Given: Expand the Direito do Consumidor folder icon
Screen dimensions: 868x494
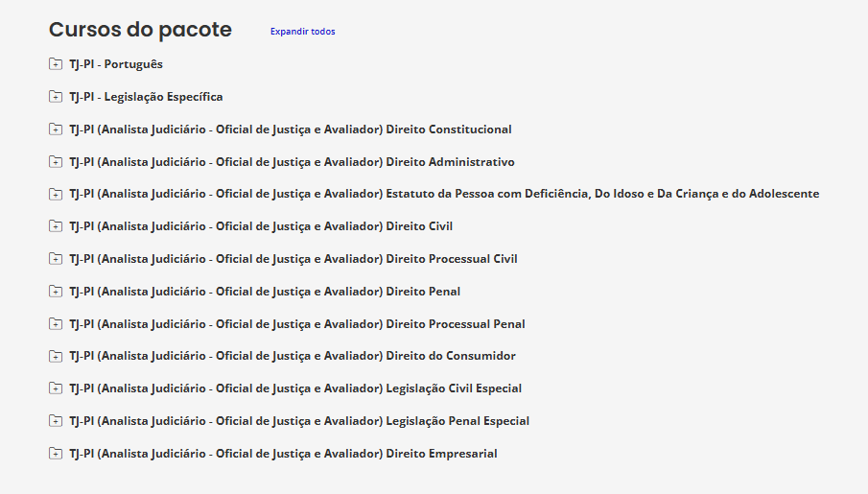Looking at the screenshot, I should point(56,356).
